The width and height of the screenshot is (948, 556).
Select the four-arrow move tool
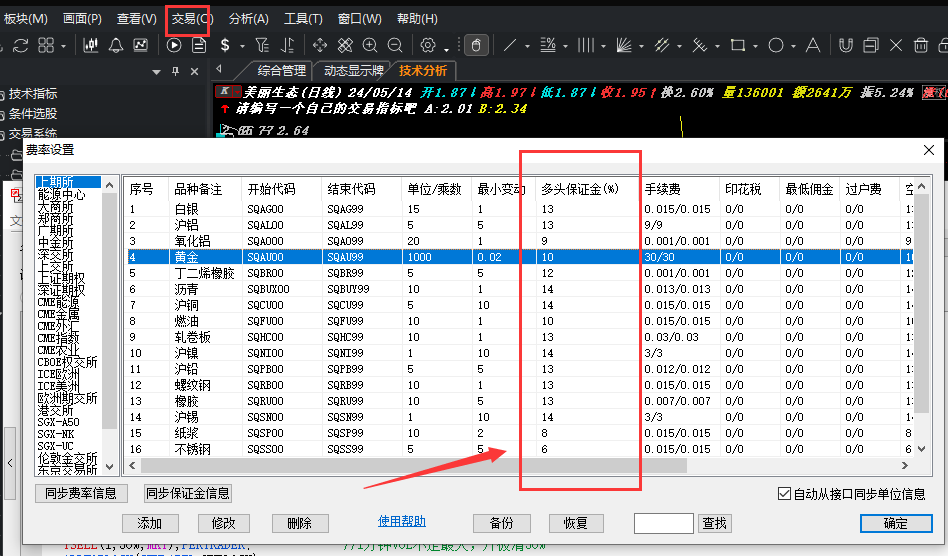[320, 45]
